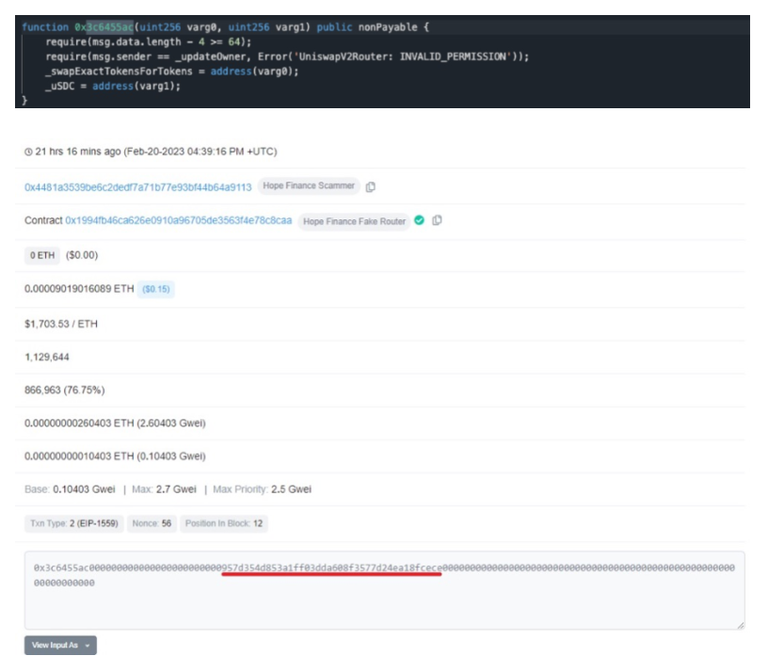Open the View Input As dropdown
This screenshot has height=672, width=784.
[x=60, y=646]
